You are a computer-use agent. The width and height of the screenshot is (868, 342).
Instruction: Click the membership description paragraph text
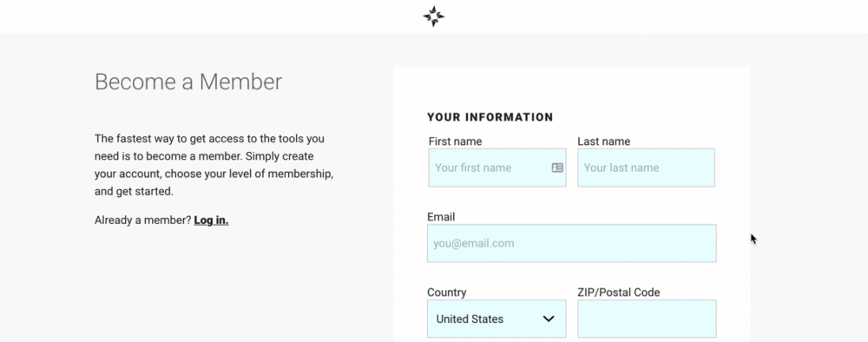pyautogui.click(x=214, y=165)
